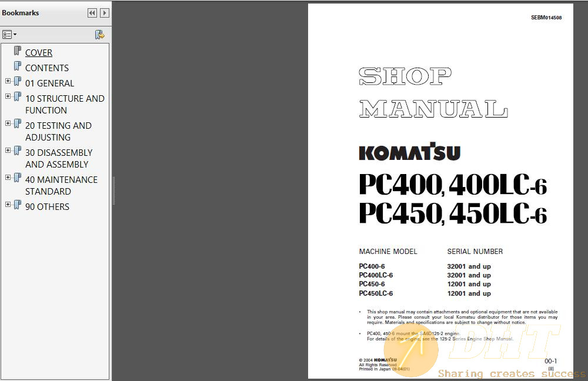Click the 30 DISASSEMBLY AND ASSEMBLY bookmark icon
Screen dimensions: 588x381
pyautogui.click(x=18, y=151)
